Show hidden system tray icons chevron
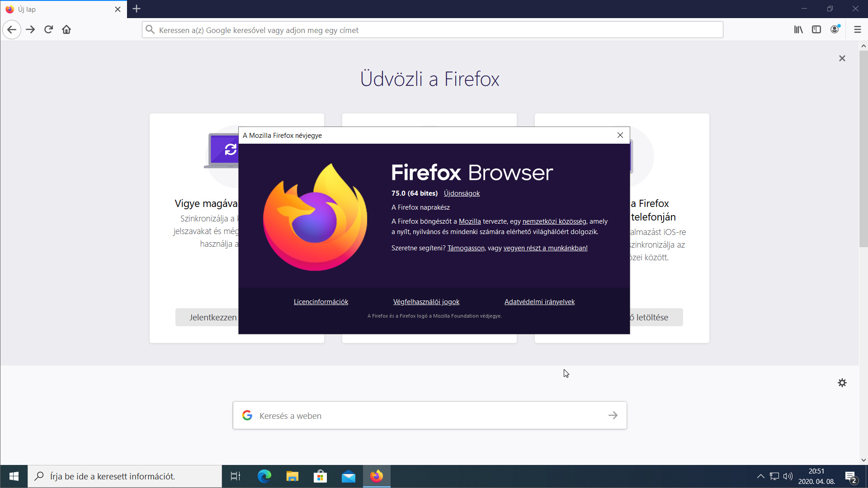This screenshot has width=868, height=488. (x=760, y=476)
